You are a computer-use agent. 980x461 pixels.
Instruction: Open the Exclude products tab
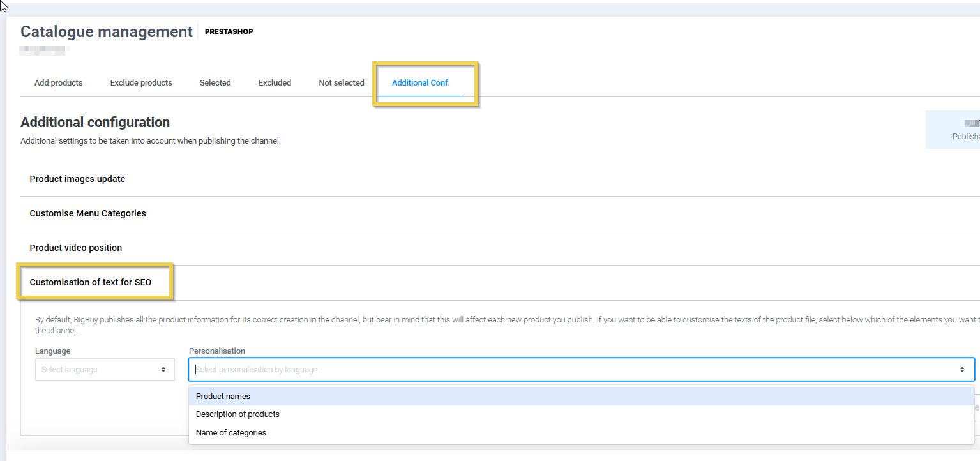coord(141,83)
